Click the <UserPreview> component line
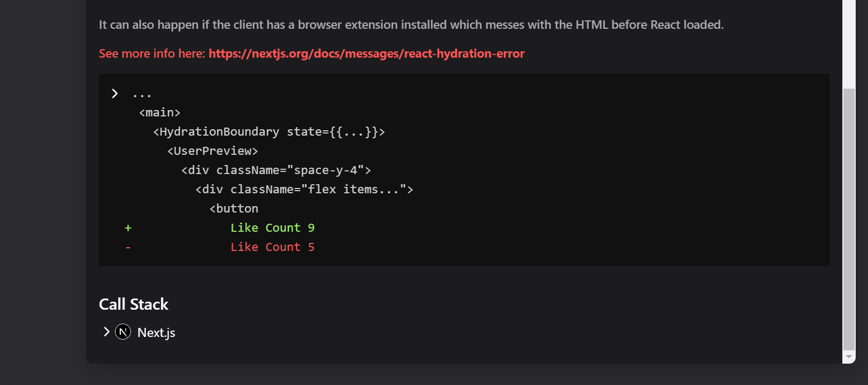 tap(213, 151)
